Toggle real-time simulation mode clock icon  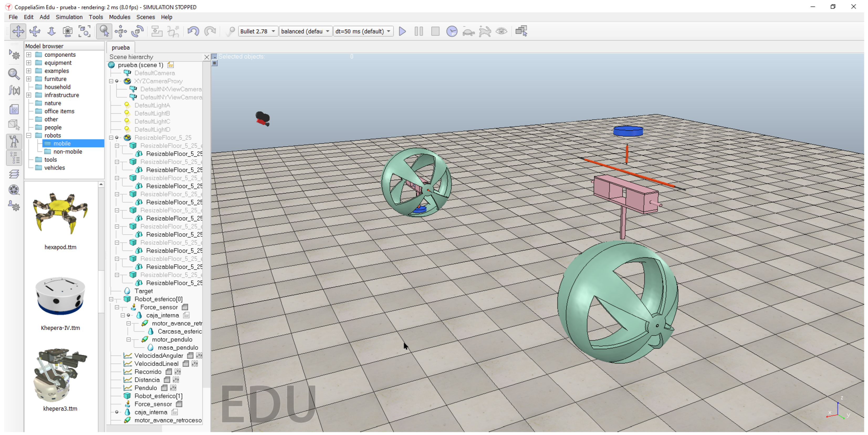point(452,31)
